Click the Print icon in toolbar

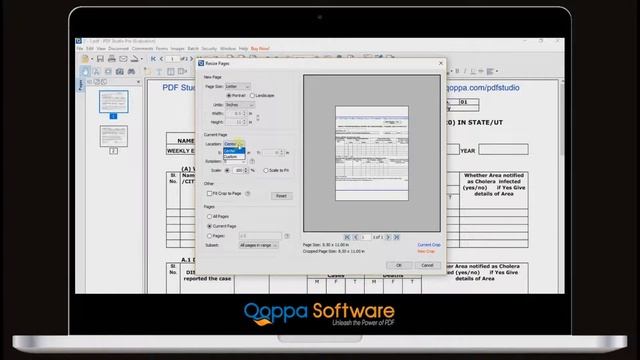pyautogui.click(x=111, y=59)
